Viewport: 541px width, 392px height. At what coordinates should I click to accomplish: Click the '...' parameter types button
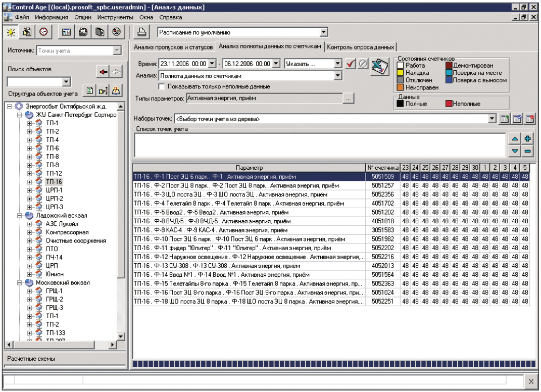pyautogui.click(x=349, y=99)
